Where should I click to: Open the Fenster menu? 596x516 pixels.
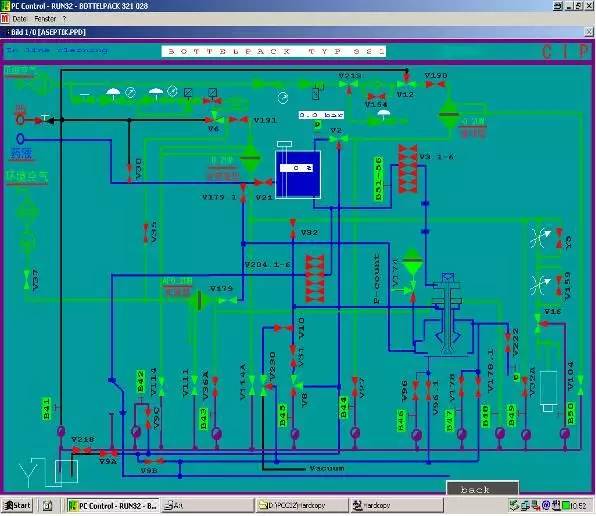click(45, 18)
